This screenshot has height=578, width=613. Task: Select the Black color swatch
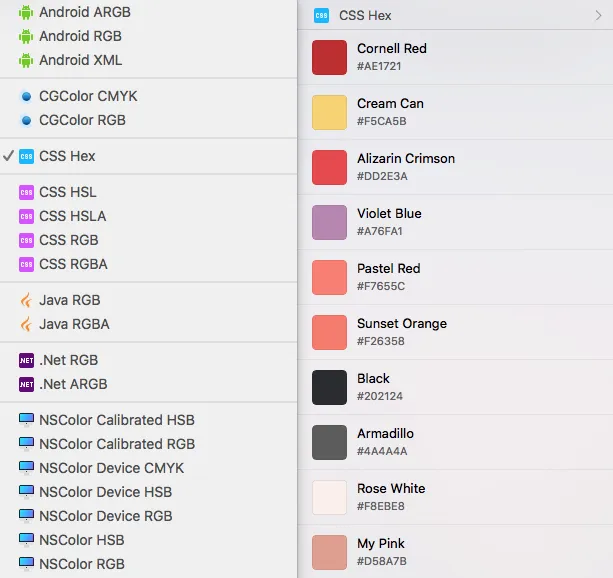(329, 387)
